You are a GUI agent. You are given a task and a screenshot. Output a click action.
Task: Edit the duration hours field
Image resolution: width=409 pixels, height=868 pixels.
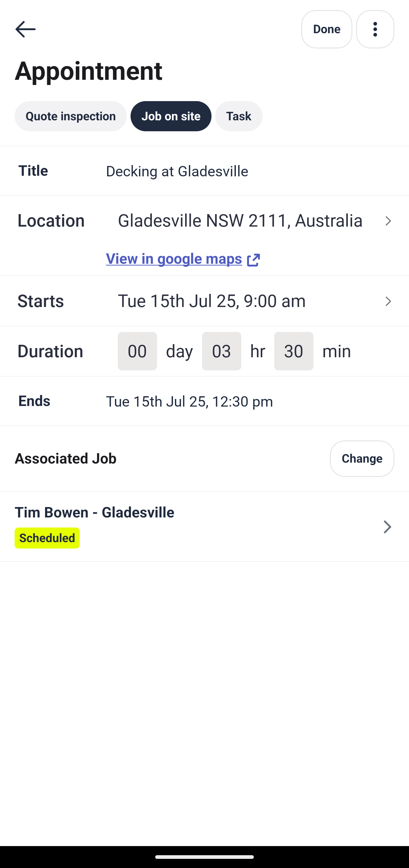coord(221,351)
